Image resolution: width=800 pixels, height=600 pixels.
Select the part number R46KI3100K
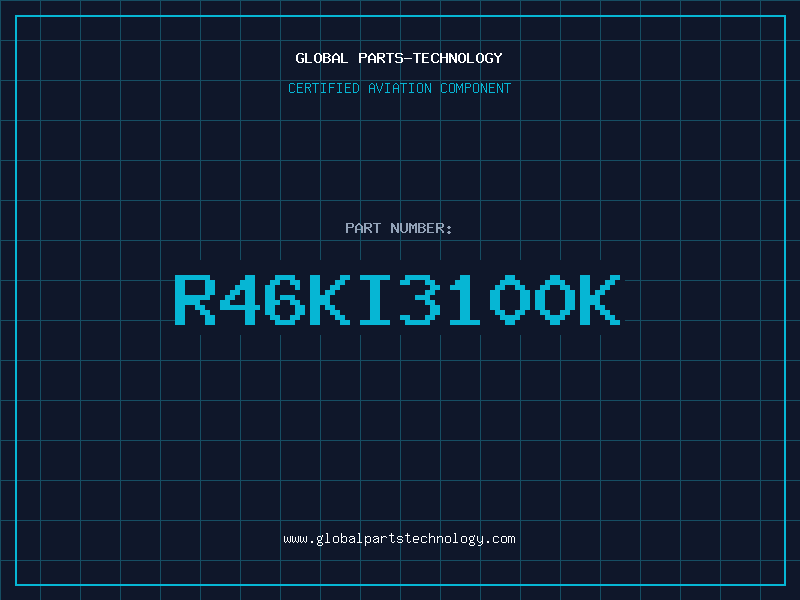click(398, 299)
